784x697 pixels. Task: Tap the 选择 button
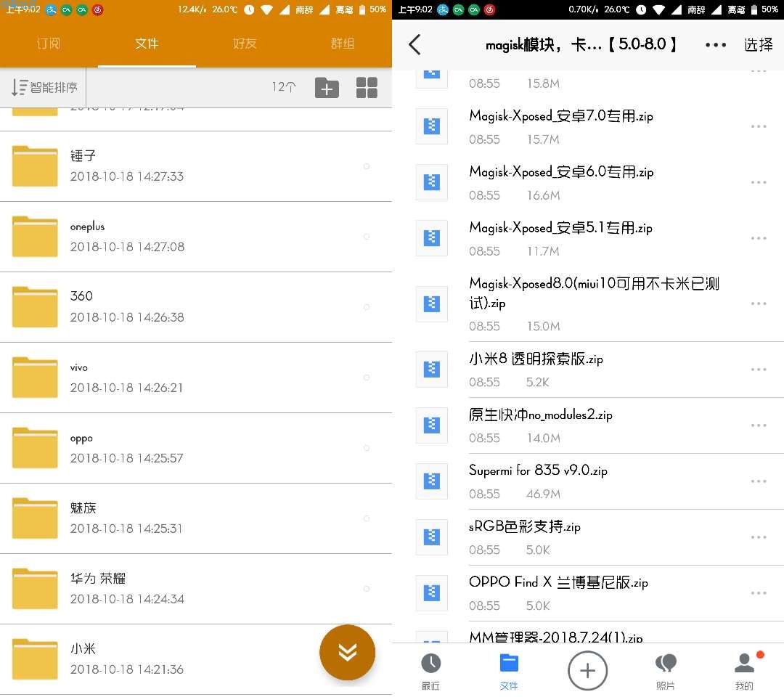click(x=758, y=45)
